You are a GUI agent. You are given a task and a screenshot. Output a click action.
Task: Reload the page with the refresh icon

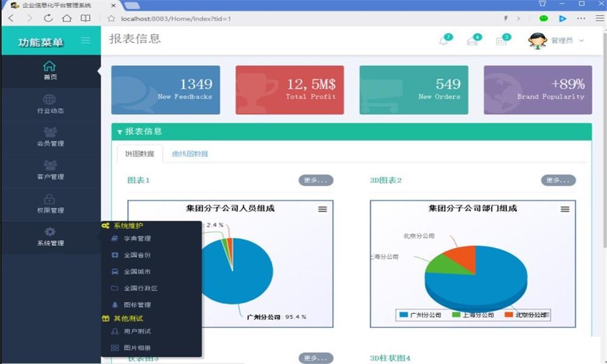click(x=48, y=18)
